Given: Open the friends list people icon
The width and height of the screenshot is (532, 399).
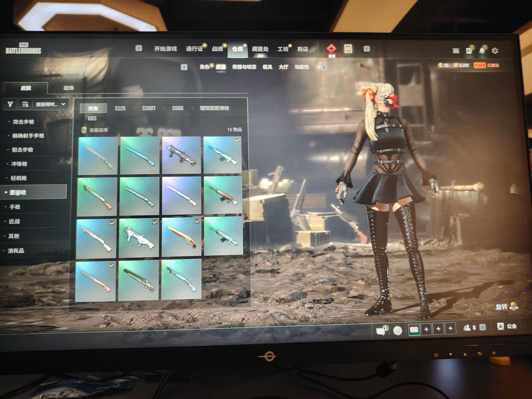Looking at the screenshot, I should click(467, 328).
